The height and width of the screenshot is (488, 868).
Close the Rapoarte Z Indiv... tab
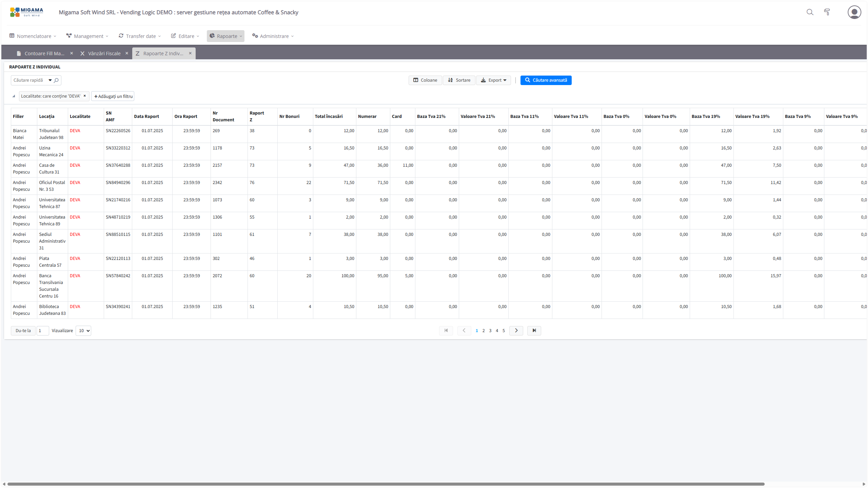pos(190,53)
